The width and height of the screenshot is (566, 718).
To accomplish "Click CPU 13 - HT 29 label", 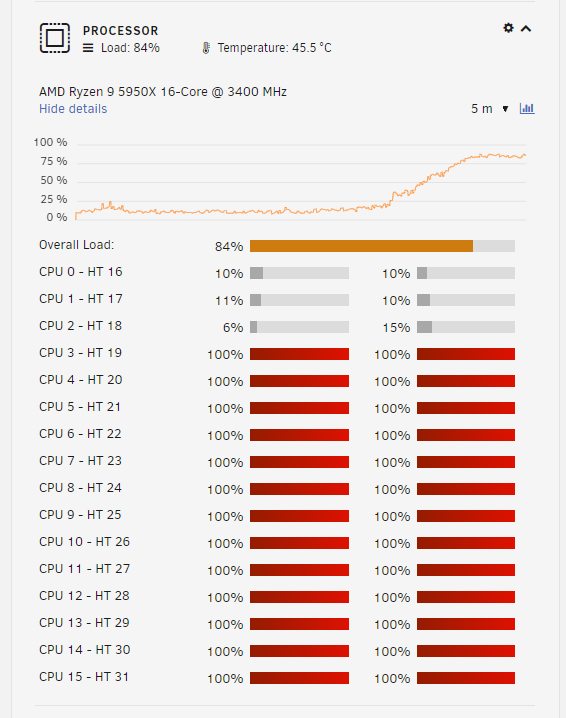I will (84, 623).
